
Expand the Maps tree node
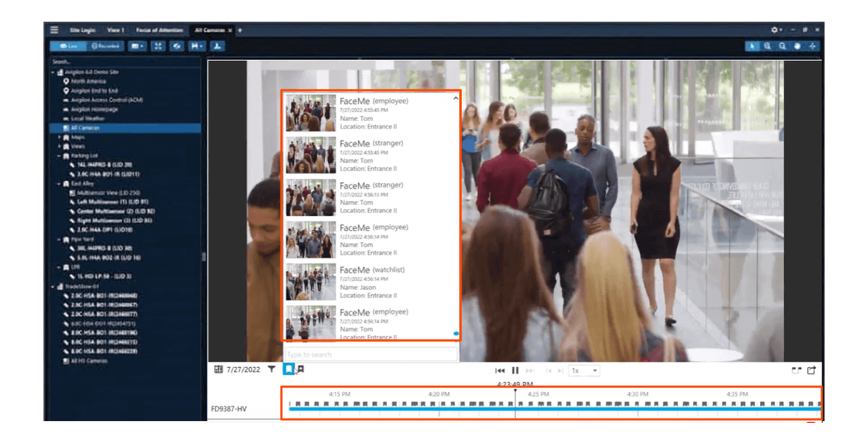point(59,137)
